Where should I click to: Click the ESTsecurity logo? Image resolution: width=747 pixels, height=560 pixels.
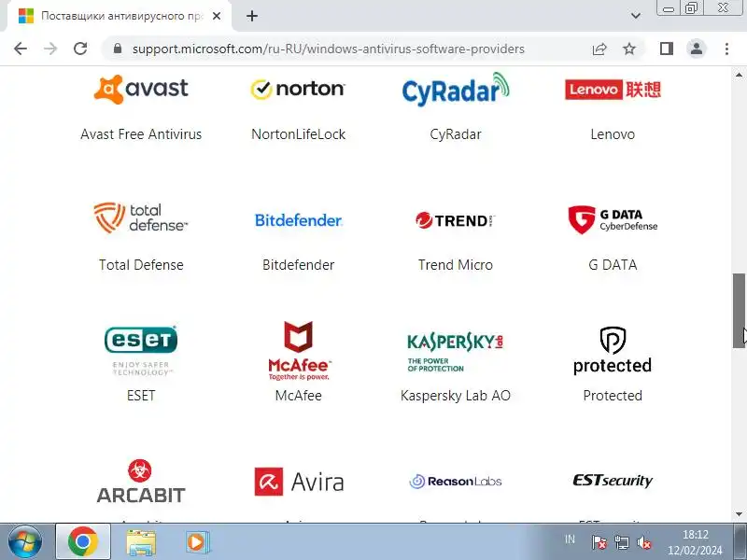click(x=613, y=481)
